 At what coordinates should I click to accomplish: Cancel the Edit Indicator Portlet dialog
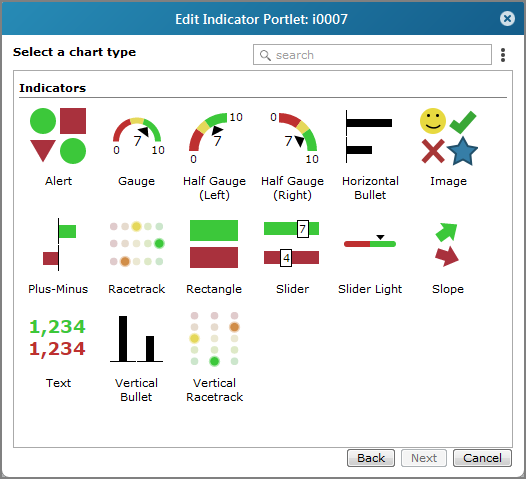click(482, 458)
